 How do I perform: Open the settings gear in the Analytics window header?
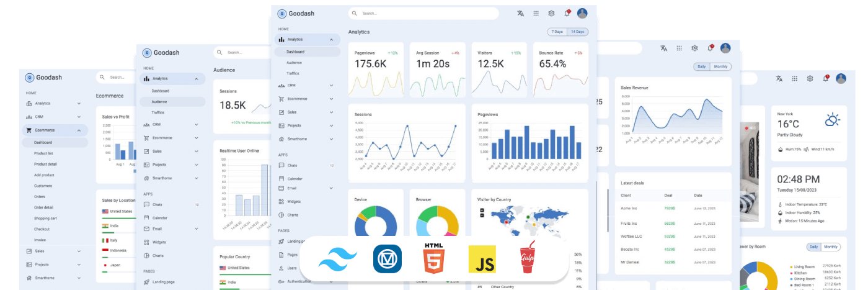point(551,13)
